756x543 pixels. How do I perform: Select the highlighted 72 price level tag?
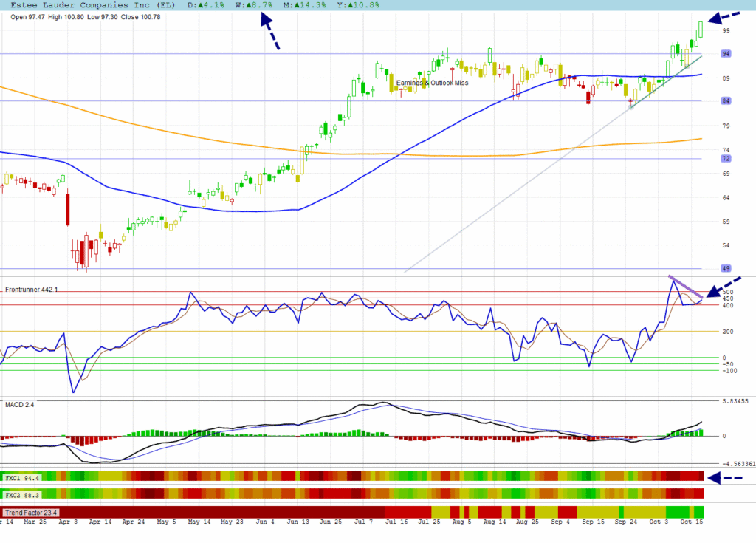tap(726, 159)
